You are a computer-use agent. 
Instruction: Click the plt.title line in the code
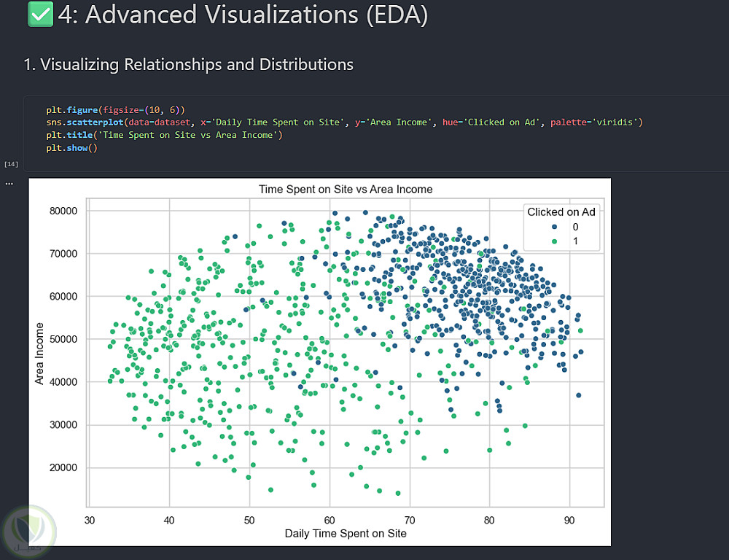163,135
